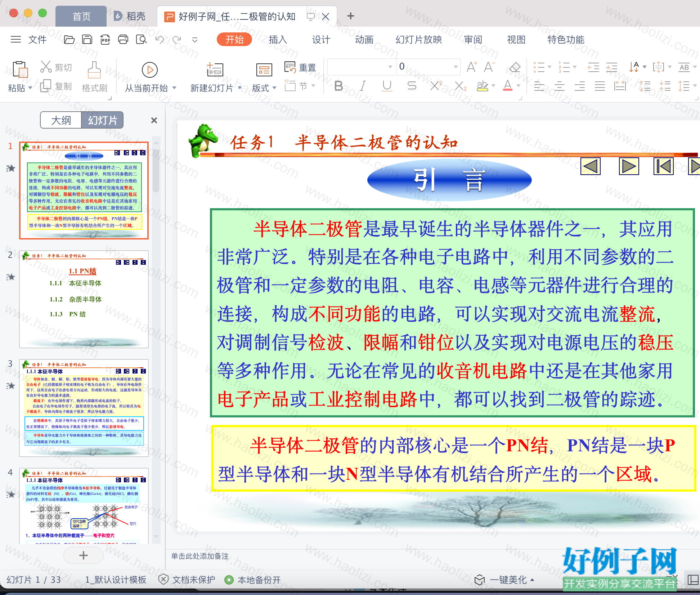Open the 幻灯片放映 tab
The width and height of the screenshot is (700, 595).
(419, 40)
